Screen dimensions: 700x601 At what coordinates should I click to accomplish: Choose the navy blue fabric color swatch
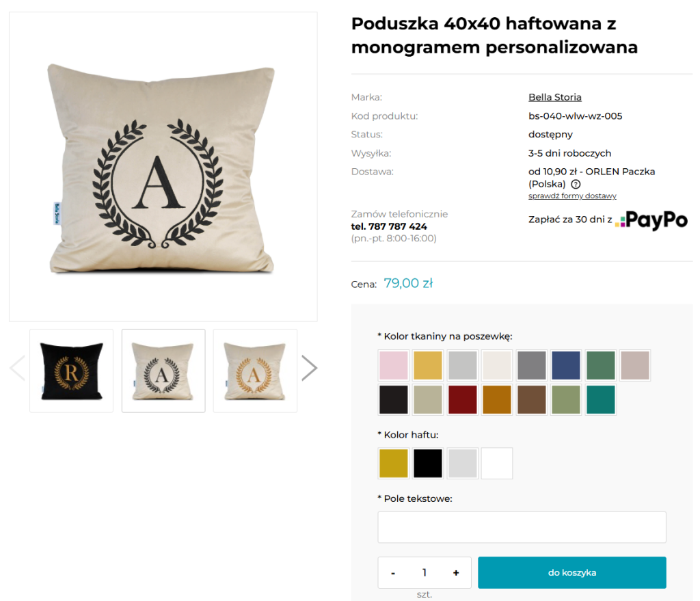point(566,365)
